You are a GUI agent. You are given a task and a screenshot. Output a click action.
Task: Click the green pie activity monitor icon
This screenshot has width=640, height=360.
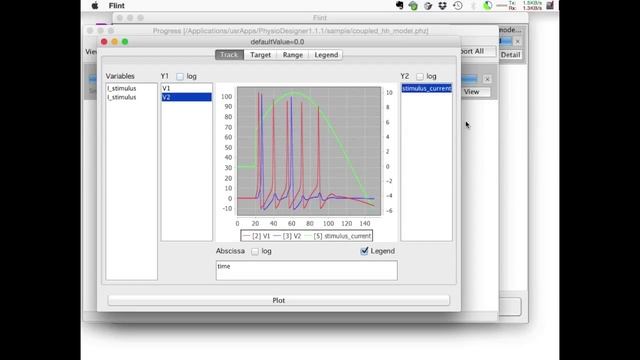point(487,5)
